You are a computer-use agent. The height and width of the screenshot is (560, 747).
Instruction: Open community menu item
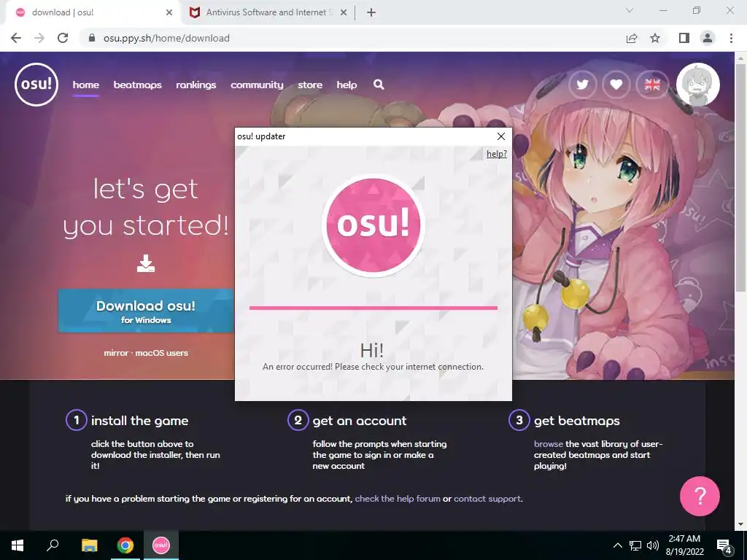coord(257,85)
